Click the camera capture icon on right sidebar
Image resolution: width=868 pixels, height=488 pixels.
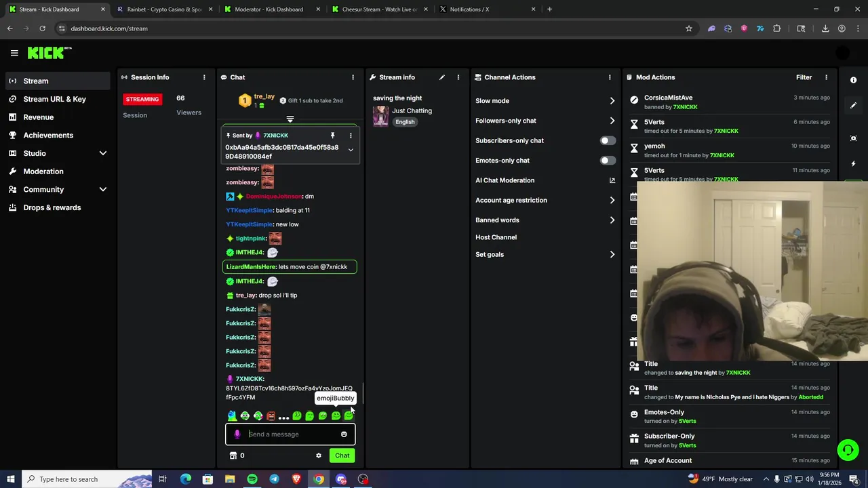click(853, 138)
